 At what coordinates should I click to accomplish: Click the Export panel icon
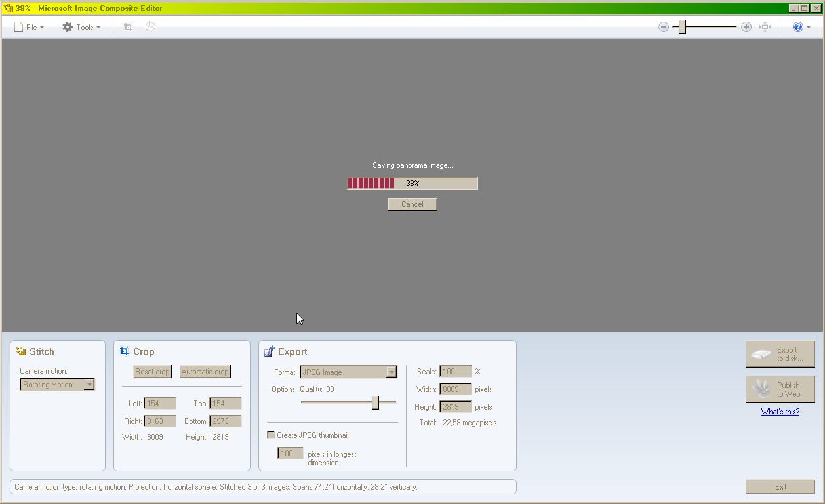(x=270, y=351)
